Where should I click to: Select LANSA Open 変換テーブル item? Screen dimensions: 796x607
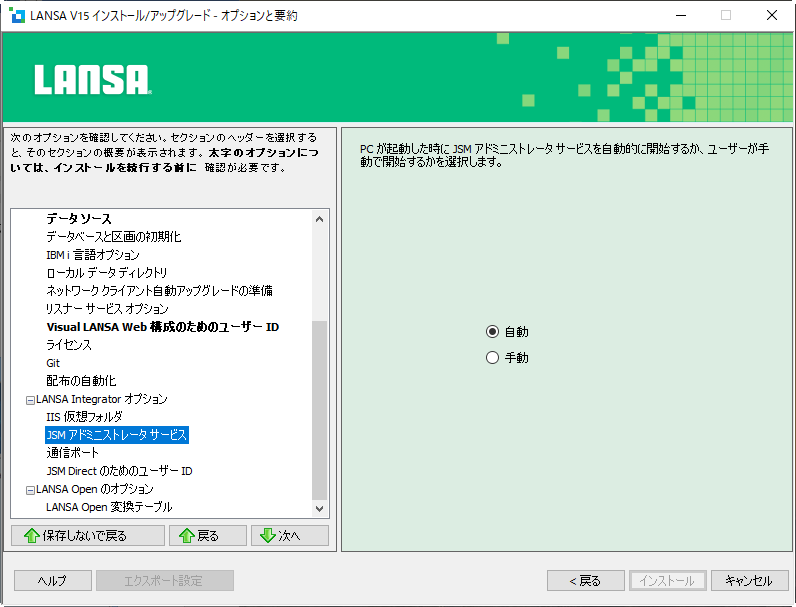point(109,507)
